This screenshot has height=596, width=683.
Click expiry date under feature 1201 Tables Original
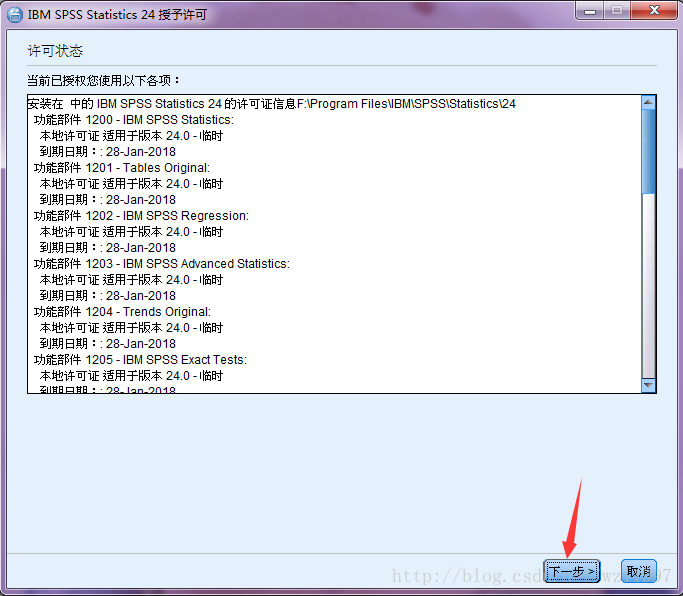(x=108, y=200)
